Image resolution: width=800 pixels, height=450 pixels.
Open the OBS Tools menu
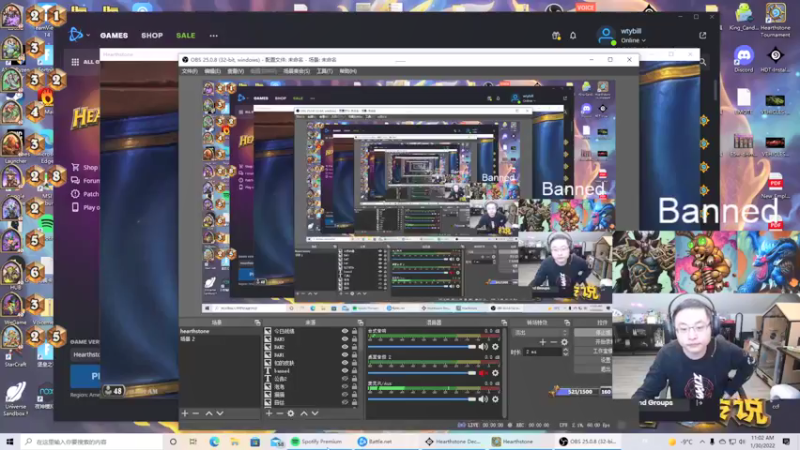tap(324, 71)
